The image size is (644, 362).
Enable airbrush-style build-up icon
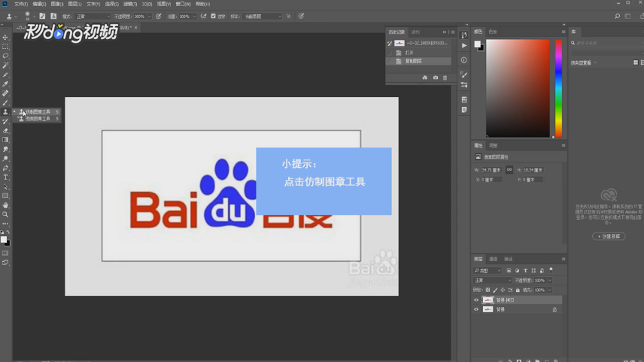click(203, 17)
